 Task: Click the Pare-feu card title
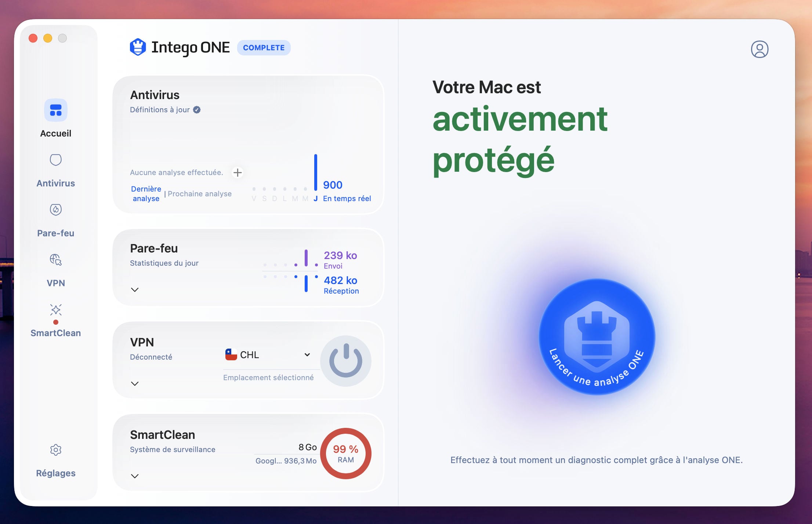point(154,248)
